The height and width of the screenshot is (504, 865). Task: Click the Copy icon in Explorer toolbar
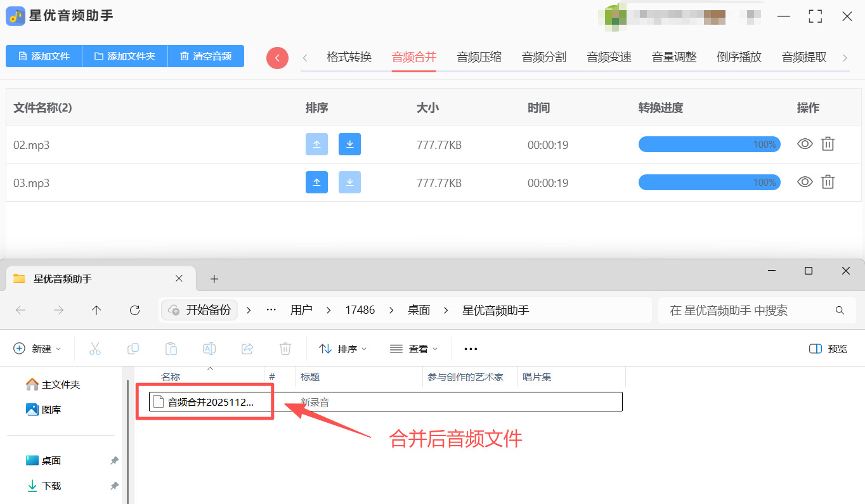pos(133,349)
